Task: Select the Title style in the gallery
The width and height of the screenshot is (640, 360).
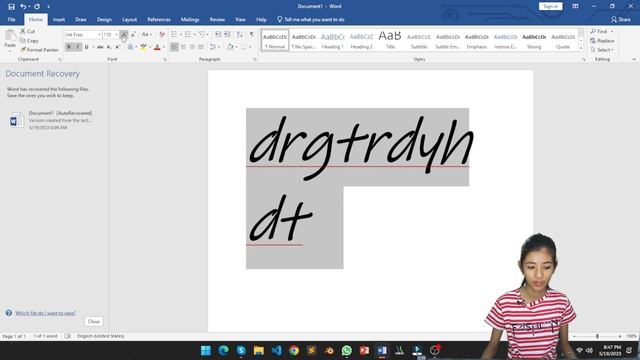Action: (390, 40)
